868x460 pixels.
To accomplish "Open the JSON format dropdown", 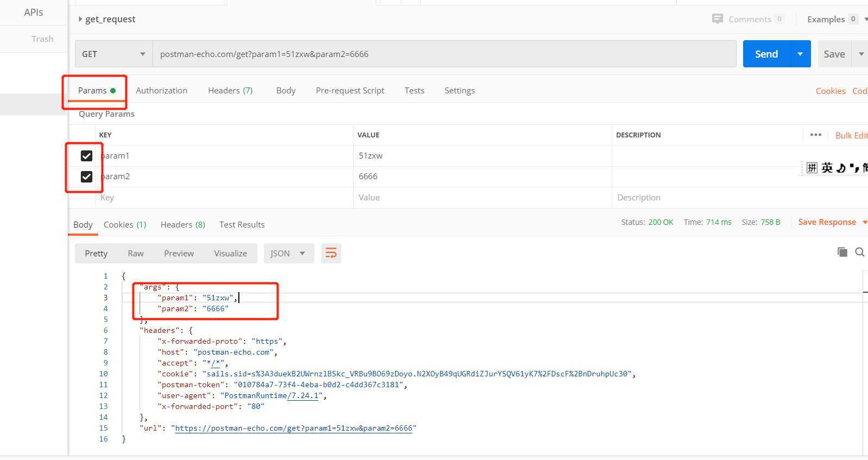I will pos(289,253).
